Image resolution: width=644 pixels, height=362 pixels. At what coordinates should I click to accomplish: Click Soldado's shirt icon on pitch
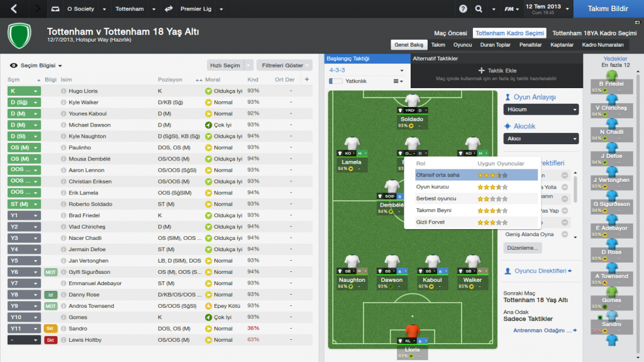tap(412, 100)
